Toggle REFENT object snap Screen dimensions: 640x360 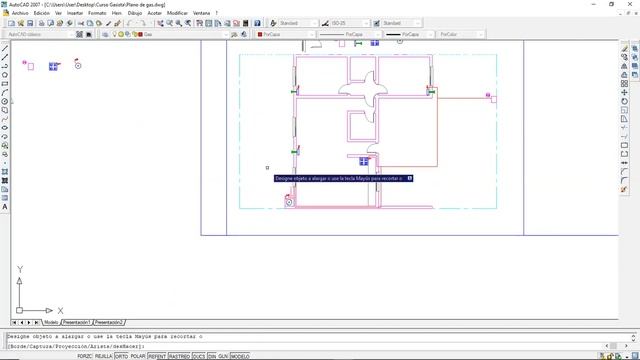click(157, 356)
